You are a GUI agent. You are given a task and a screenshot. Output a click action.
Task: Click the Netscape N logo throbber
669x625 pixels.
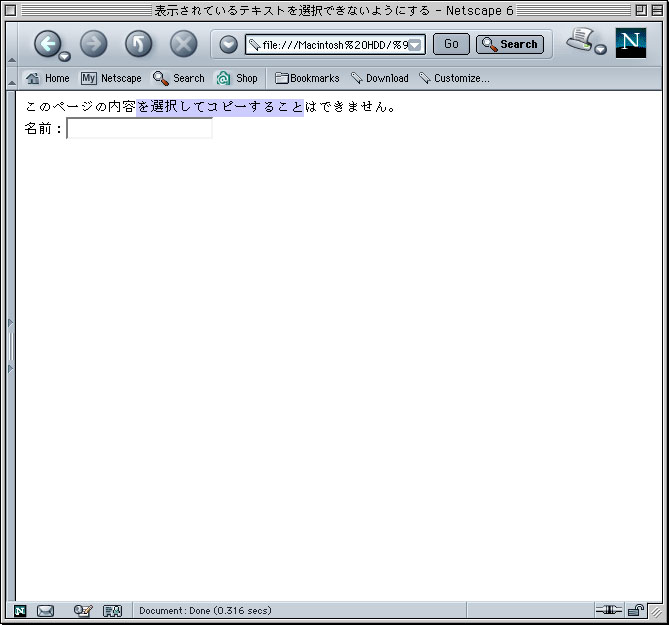coord(631,43)
